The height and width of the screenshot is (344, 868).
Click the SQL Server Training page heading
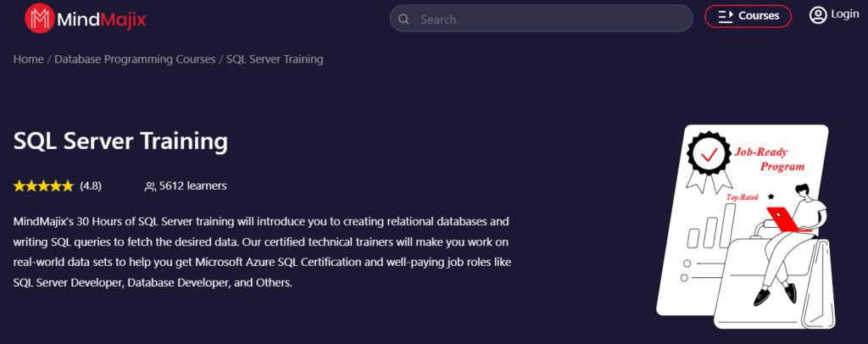[x=121, y=141]
